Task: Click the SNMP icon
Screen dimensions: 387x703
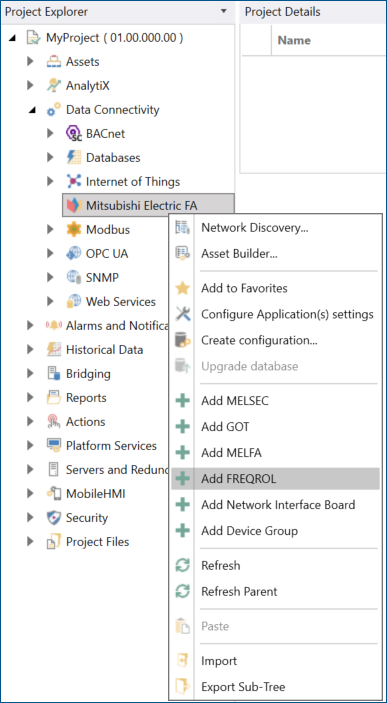Action: [74, 278]
